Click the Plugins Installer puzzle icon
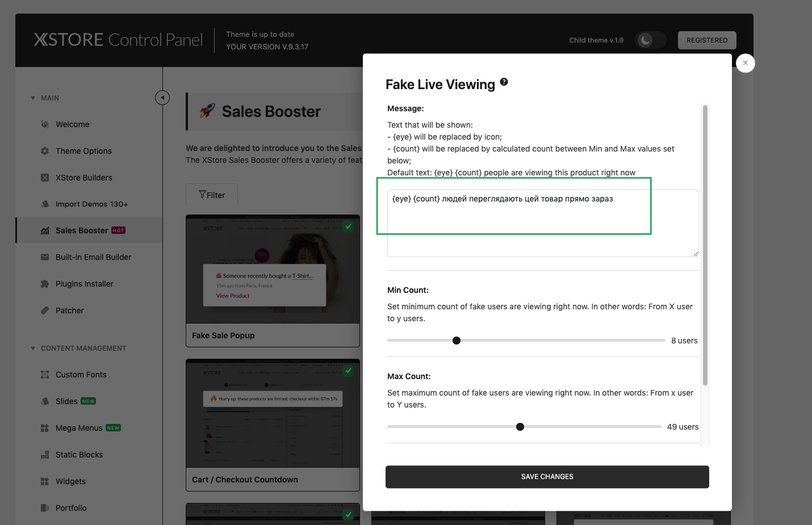This screenshot has width=812, height=525. coord(45,284)
